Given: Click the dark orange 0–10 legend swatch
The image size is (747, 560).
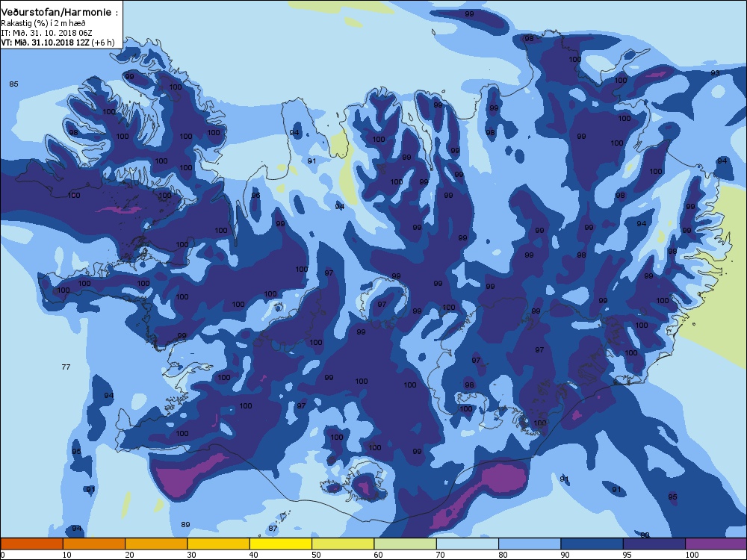Looking at the screenshot, I should (x=32, y=544).
